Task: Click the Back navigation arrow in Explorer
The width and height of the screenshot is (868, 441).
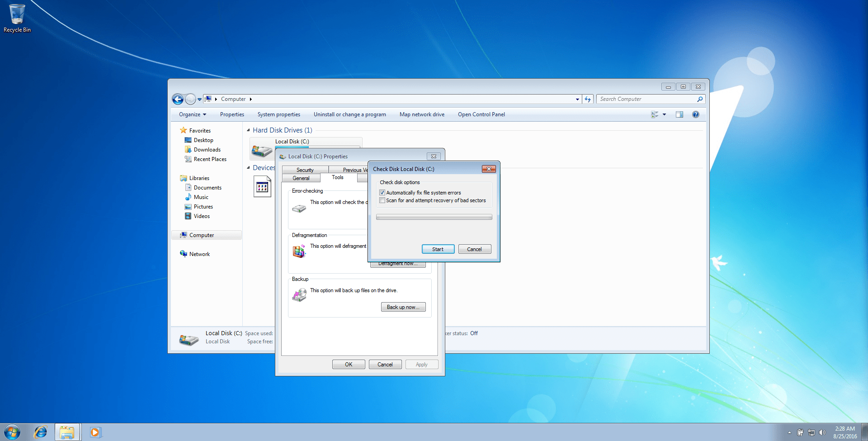Action: (x=178, y=99)
